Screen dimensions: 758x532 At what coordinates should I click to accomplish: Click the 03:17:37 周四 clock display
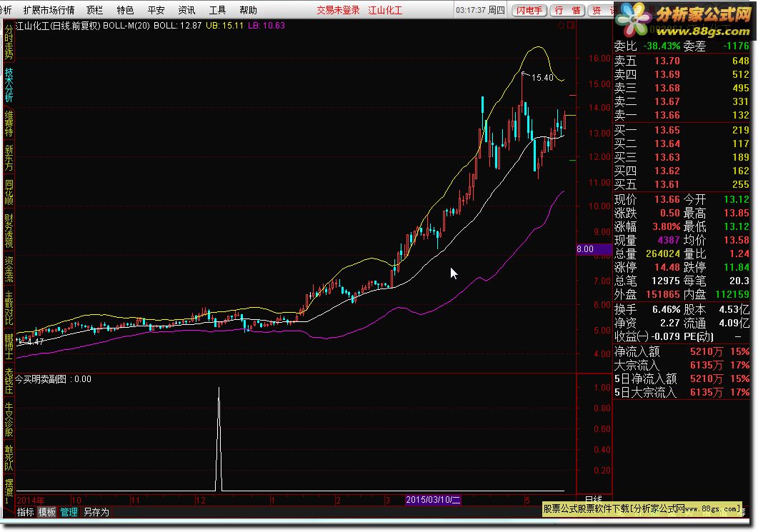480,10
